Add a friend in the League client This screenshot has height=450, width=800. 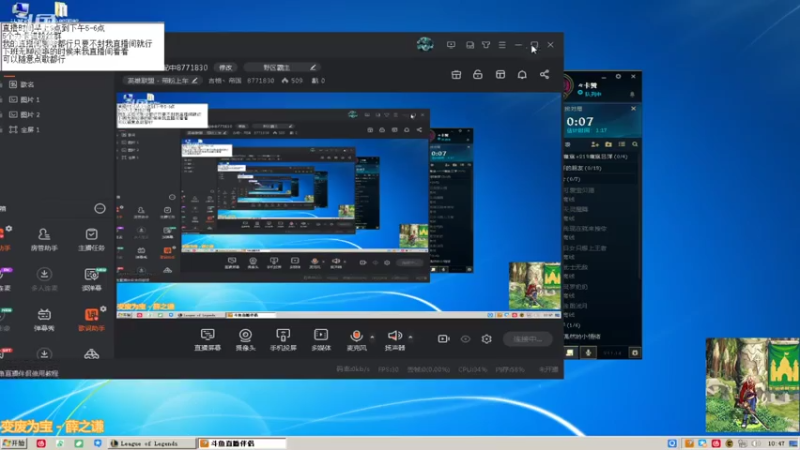click(594, 144)
